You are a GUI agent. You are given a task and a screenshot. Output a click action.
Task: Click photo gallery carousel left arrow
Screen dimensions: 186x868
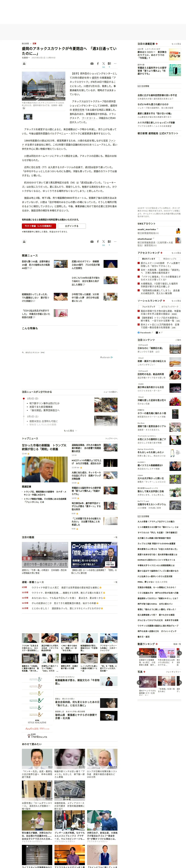139,682
